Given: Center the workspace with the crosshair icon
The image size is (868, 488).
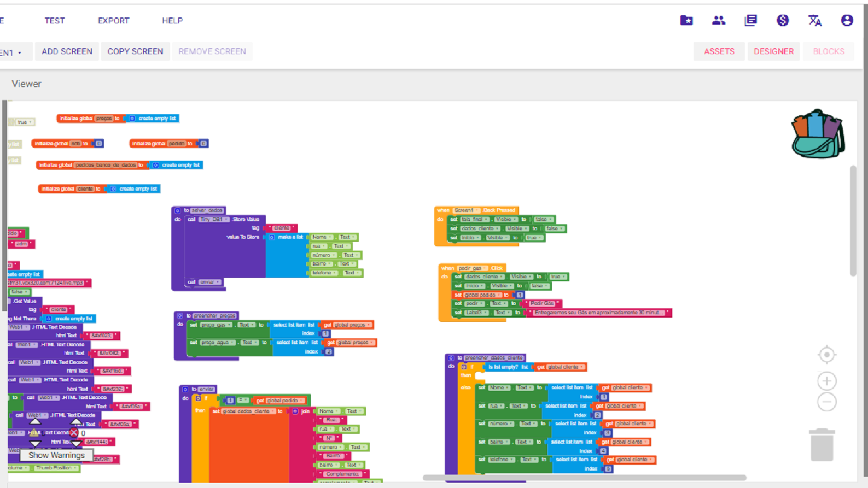Looking at the screenshot, I should tap(826, 355).
